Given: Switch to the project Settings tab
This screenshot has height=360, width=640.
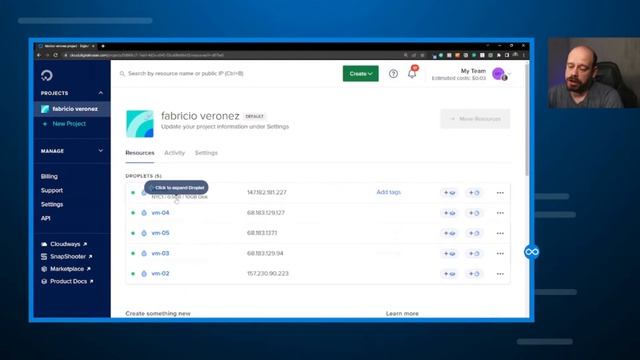Looking at the screenshot, I should [206, 153].
